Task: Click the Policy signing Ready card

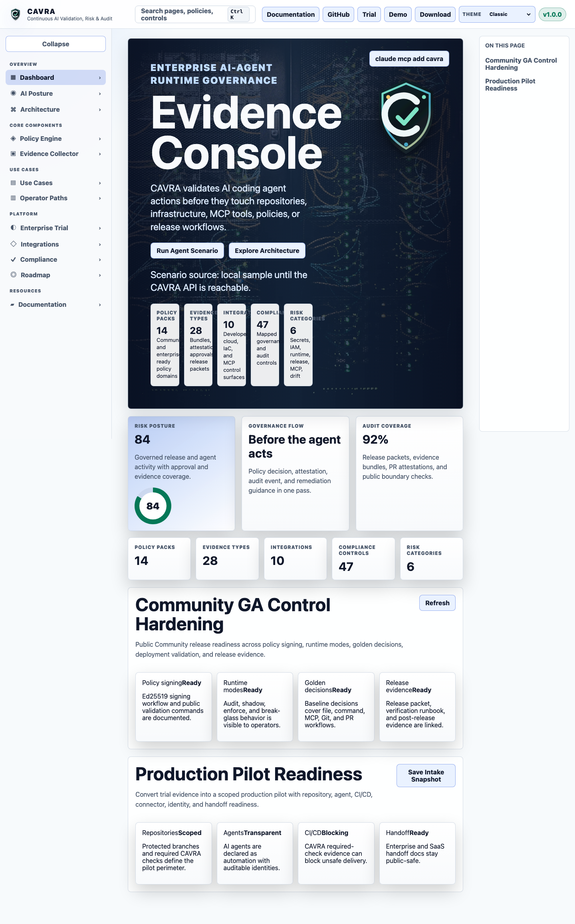Action: (x=174, y=707)
